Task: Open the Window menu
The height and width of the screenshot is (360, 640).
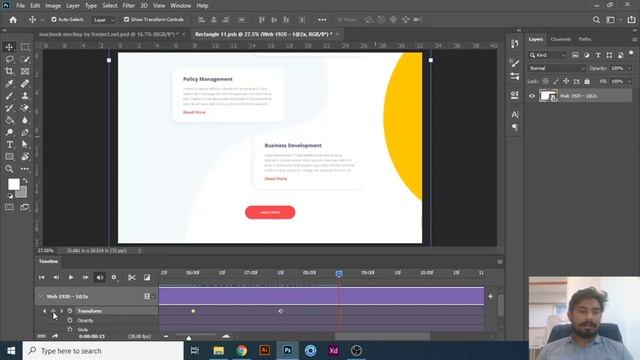Action: [x=180, y=6]
